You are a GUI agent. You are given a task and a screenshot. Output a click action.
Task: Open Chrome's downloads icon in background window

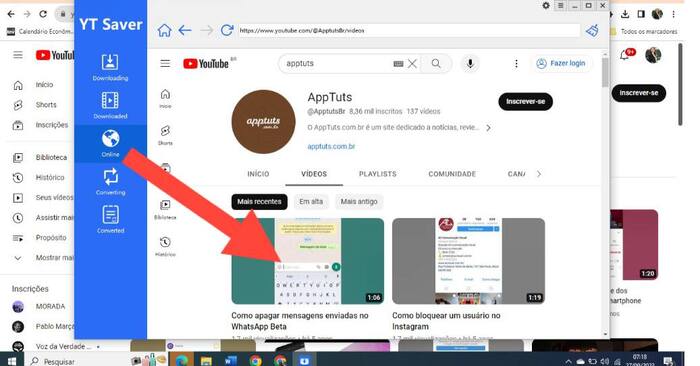click(625, 14)
